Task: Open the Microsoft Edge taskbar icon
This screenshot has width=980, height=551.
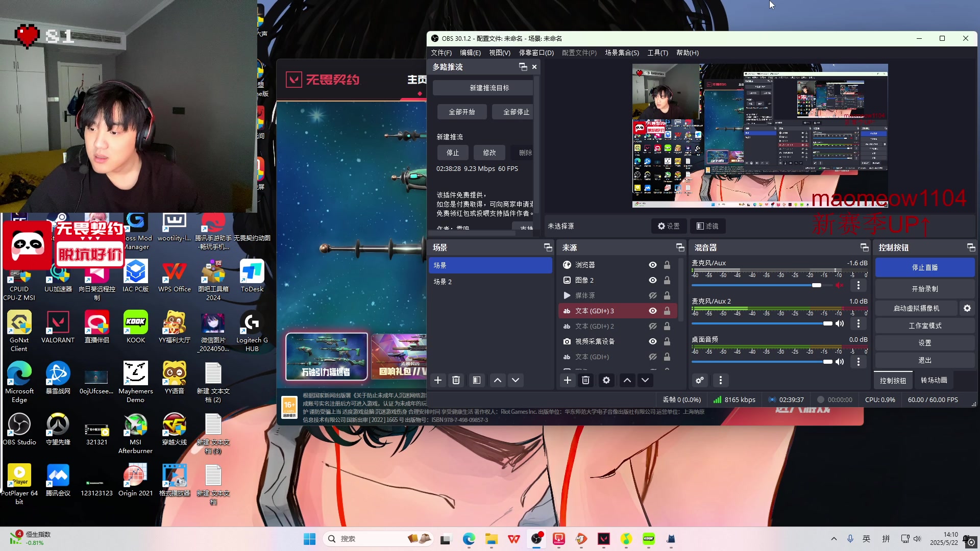Action: pyautogui.click(x=469, y=539)
